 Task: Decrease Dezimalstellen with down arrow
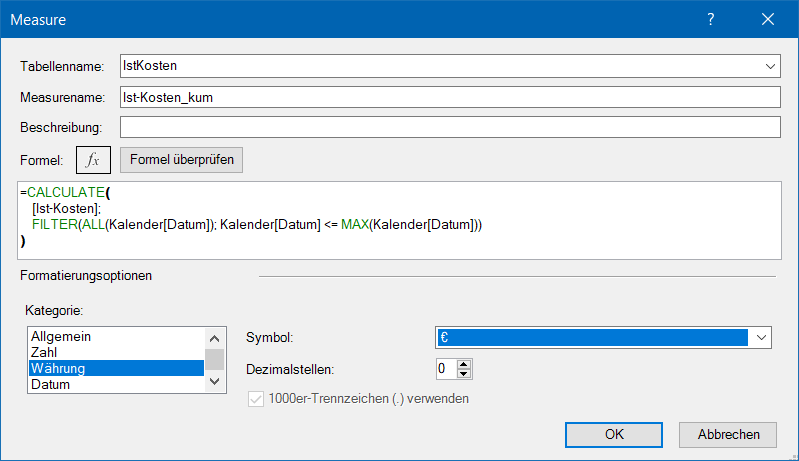[463, 374]
